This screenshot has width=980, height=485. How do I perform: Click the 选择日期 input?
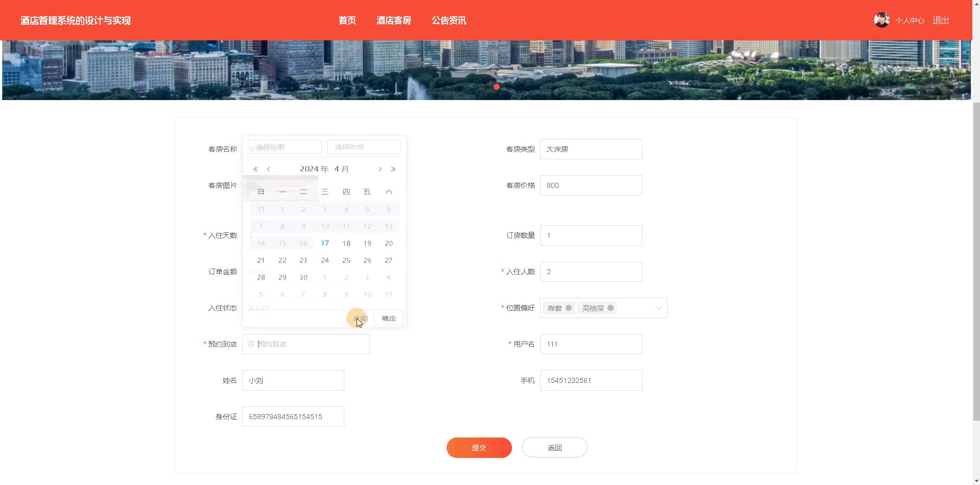(285, 147)
